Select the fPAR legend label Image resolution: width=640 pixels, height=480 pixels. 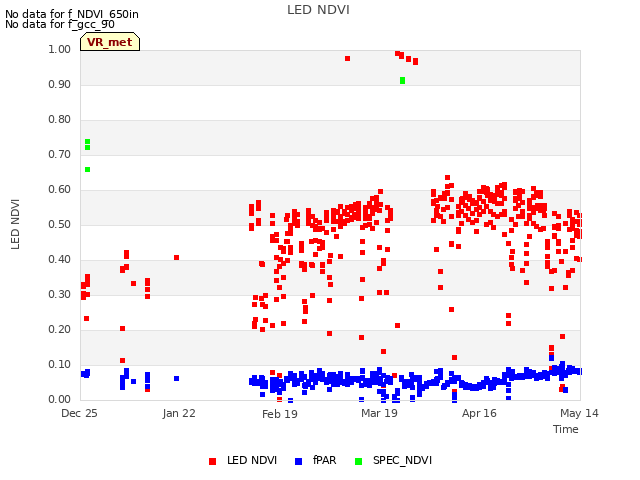[x=324, y=460]
